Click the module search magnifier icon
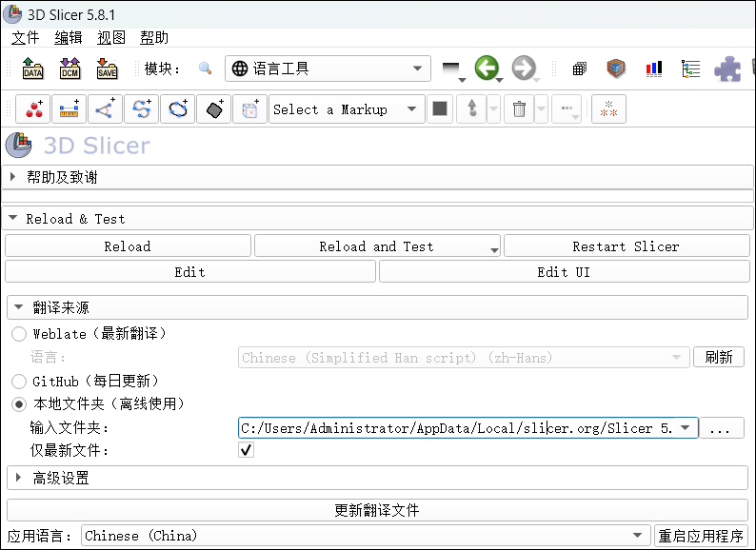The height and width of the screenshot is (550, 756). [205, 69]
